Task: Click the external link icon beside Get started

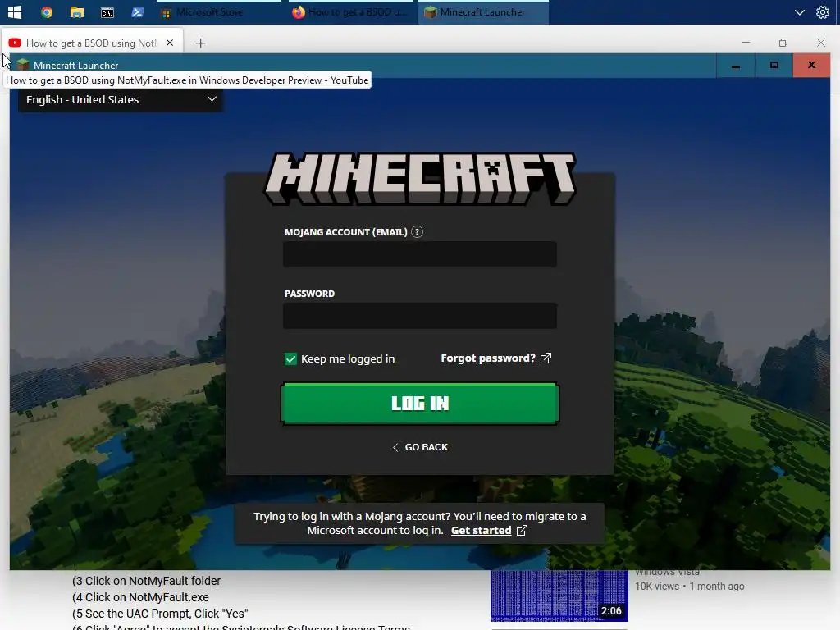Action: [522, 531]
